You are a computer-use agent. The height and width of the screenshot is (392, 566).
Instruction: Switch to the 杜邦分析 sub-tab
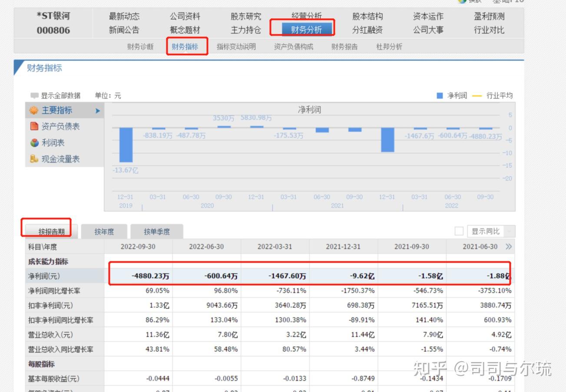[x=389, y=47]
